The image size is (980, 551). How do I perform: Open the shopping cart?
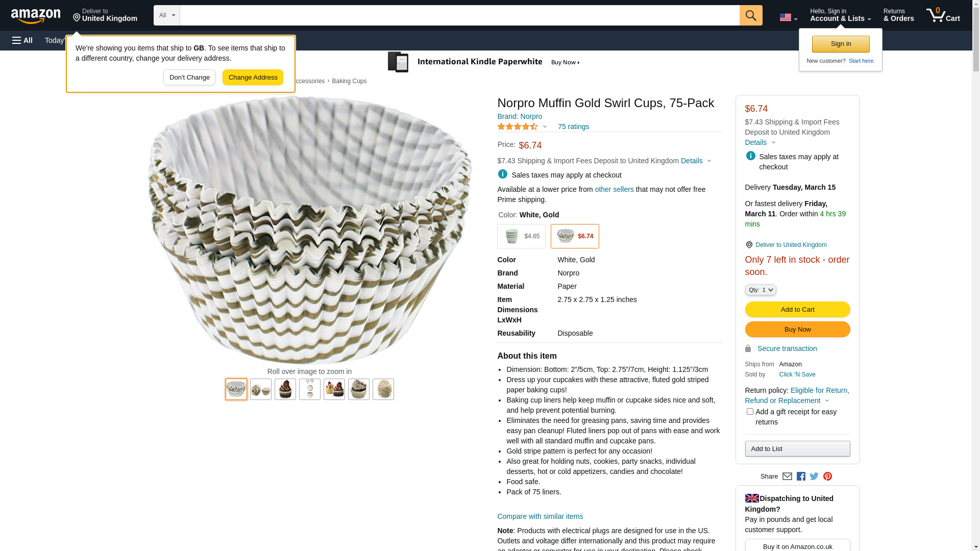943,15
